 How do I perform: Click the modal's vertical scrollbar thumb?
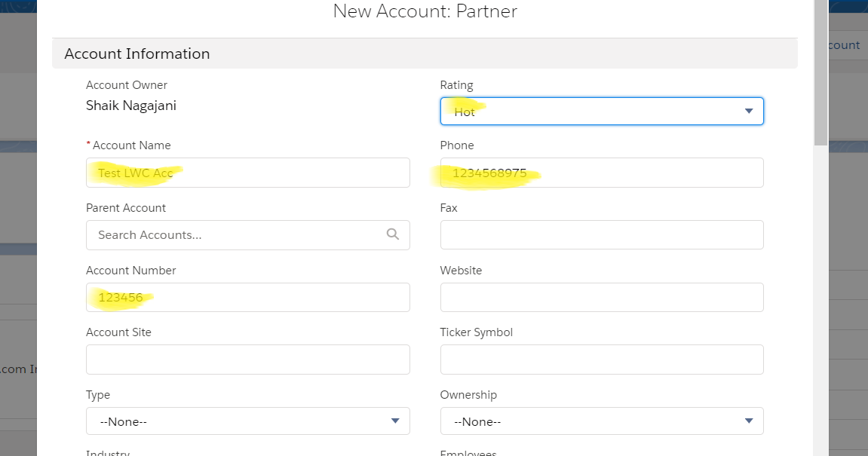(820, 72)
